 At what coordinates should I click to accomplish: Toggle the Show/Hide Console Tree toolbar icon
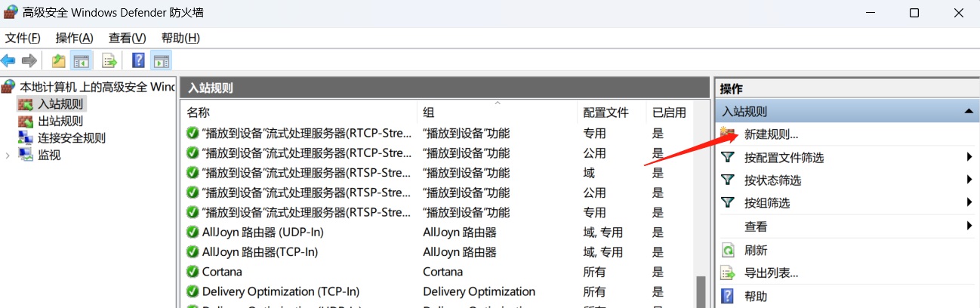coord(80,60)
